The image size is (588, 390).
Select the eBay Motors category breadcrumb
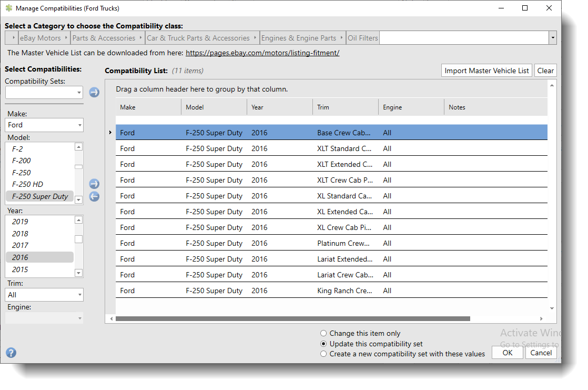(x=40, y=38)
